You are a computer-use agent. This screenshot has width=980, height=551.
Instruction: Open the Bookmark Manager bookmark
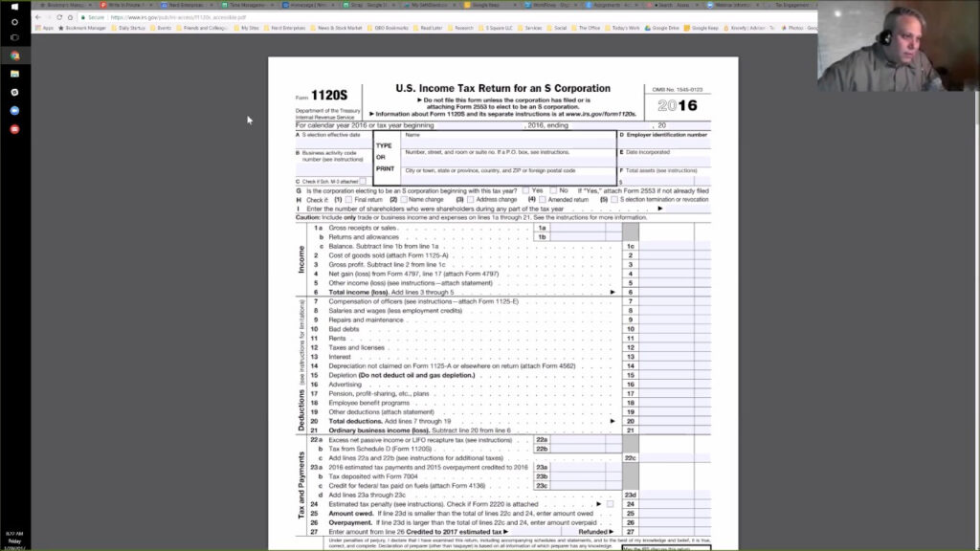pos(82,28)
